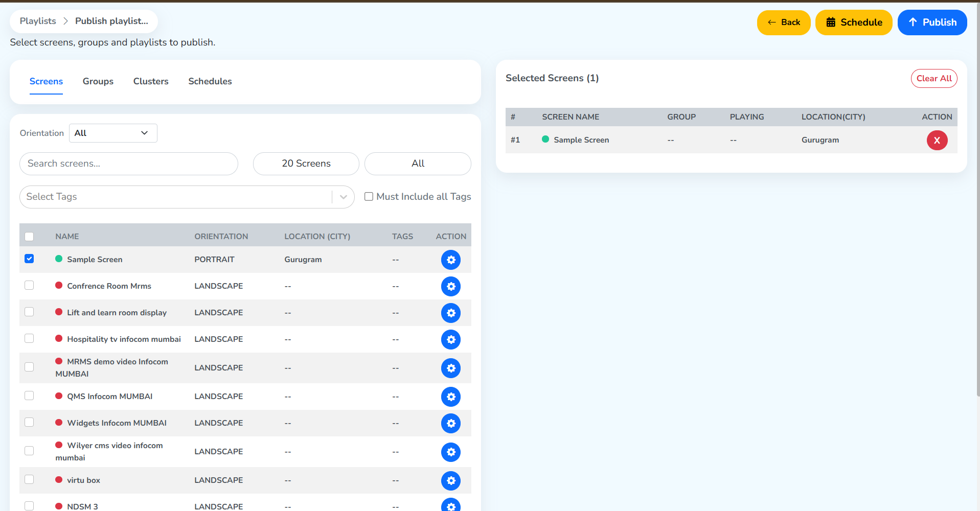Click the All filter button

pos(418,164)
